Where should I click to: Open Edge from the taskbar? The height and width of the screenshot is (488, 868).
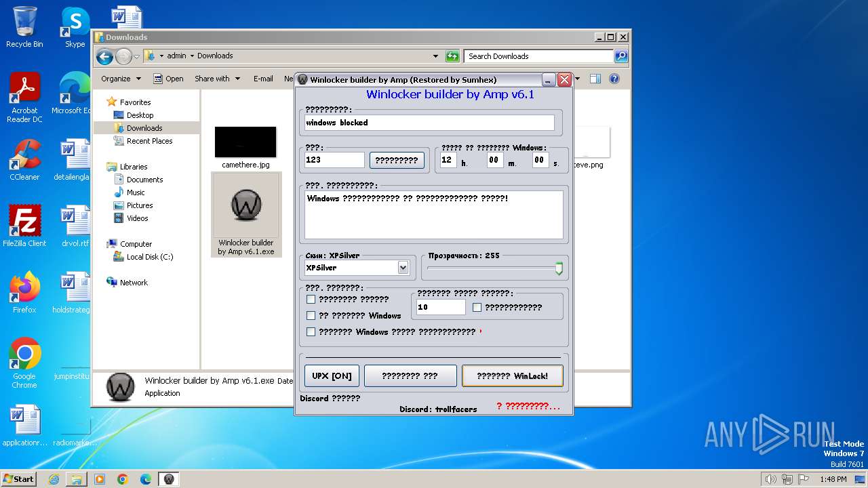pos(146,479)
